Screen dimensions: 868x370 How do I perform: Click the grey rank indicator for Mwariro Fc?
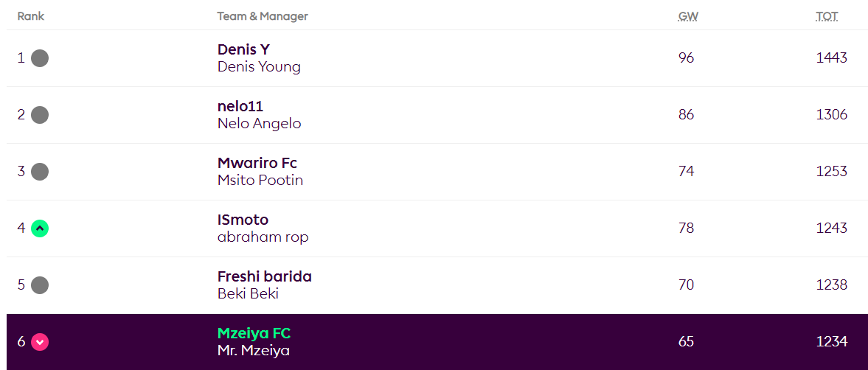click(x=40, y=172)
